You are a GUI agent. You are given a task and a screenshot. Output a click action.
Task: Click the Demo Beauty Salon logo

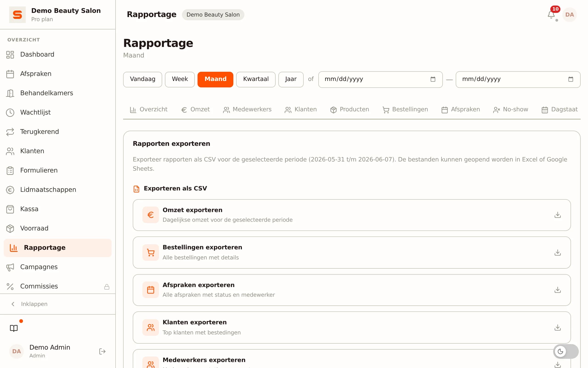point(17,14)
